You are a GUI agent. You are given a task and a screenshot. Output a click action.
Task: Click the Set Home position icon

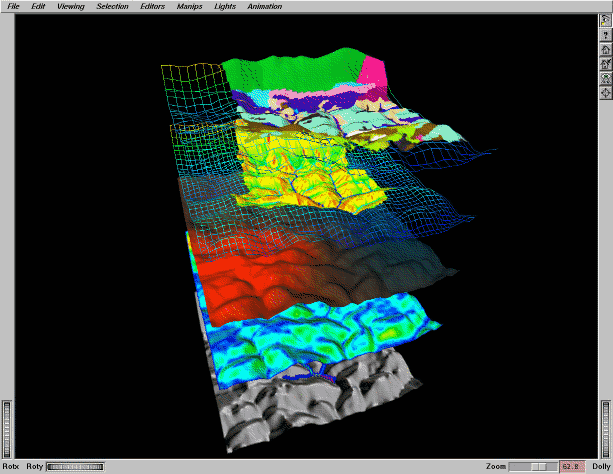coord(605,64)
